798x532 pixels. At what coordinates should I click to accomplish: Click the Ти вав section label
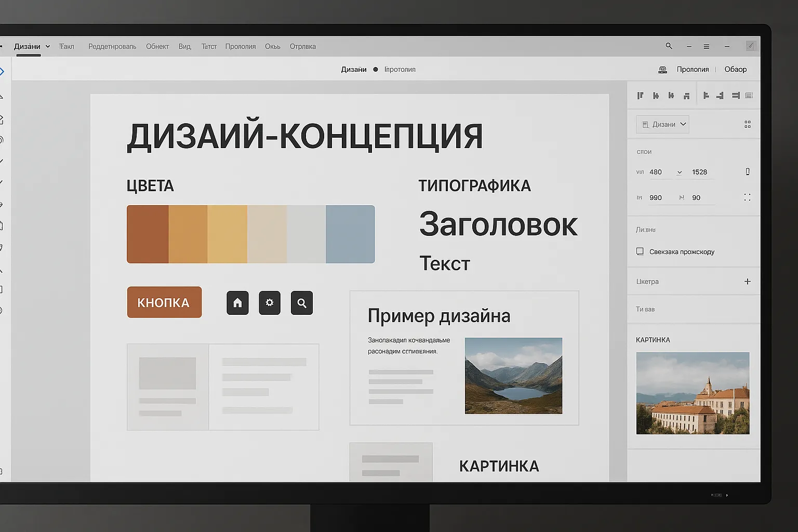coord(645,309)
